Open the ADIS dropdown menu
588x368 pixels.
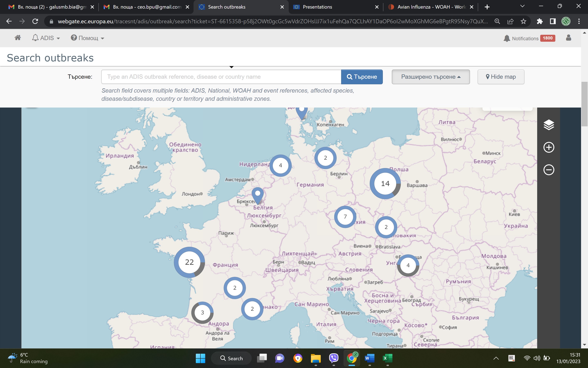pos(46,38)
